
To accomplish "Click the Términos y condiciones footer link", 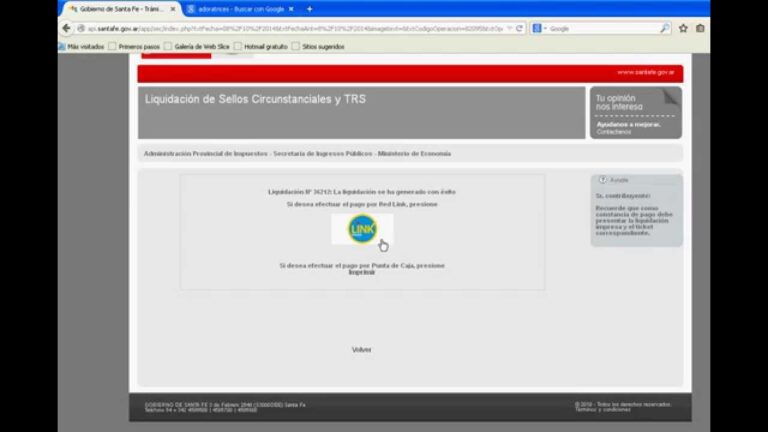I will (x=603, y=410).
